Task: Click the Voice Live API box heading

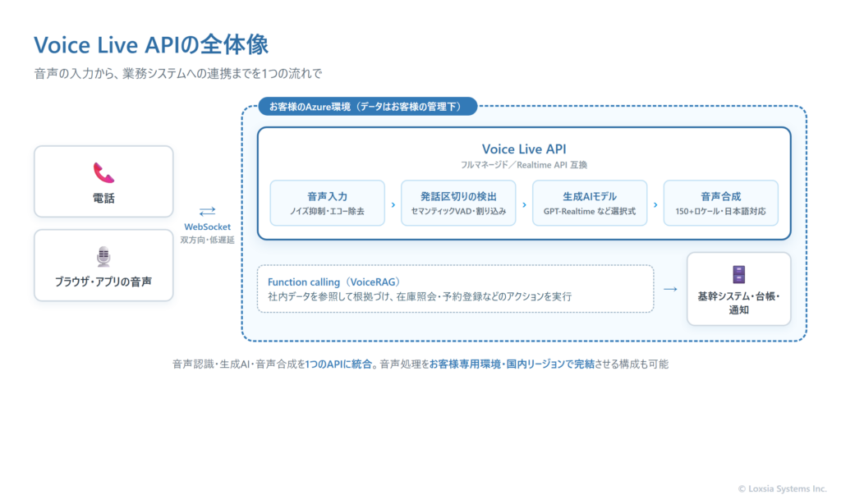Action: [524, 149]
